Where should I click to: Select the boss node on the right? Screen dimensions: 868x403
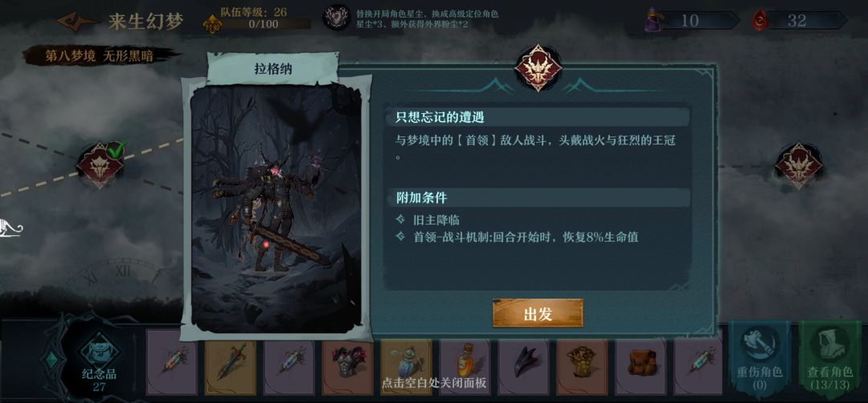[x=798, y=165]
